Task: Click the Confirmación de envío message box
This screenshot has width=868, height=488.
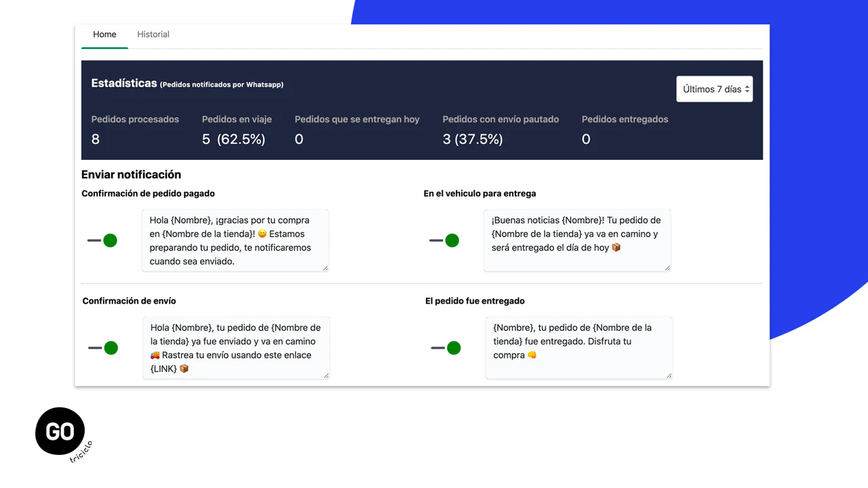Action: (x=236, y=348)
